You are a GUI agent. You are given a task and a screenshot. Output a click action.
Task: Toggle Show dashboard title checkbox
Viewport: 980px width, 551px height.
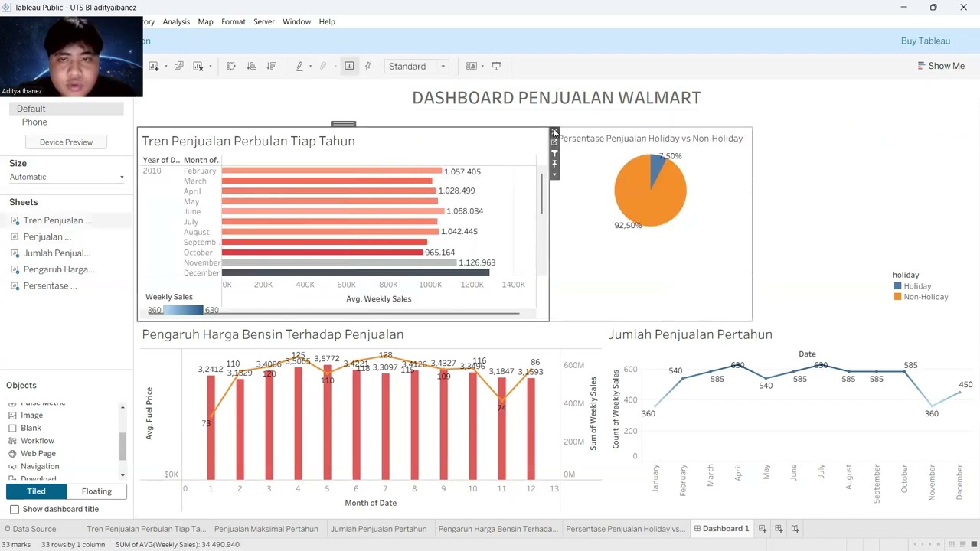(15, 509)
